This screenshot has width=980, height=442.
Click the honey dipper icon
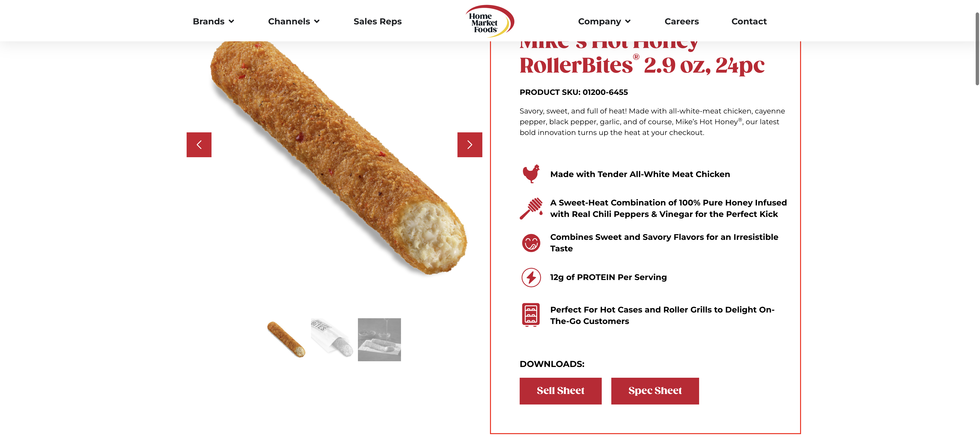coord(531,208)
